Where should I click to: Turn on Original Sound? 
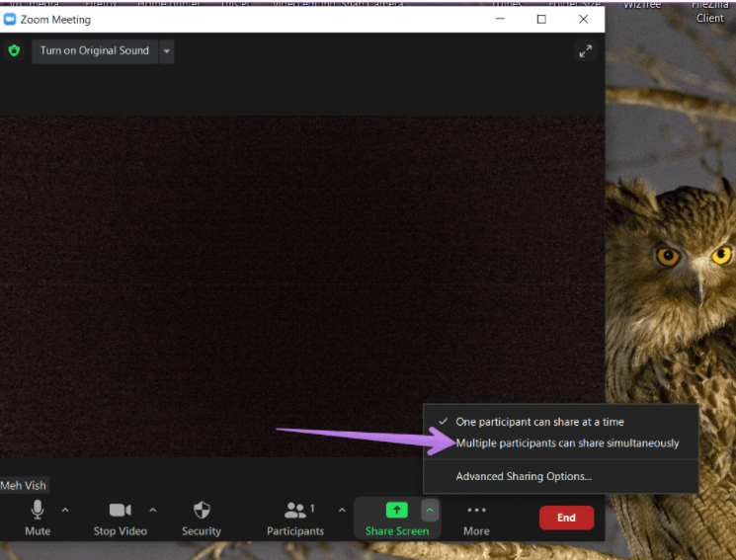click(x=95, y=50)
